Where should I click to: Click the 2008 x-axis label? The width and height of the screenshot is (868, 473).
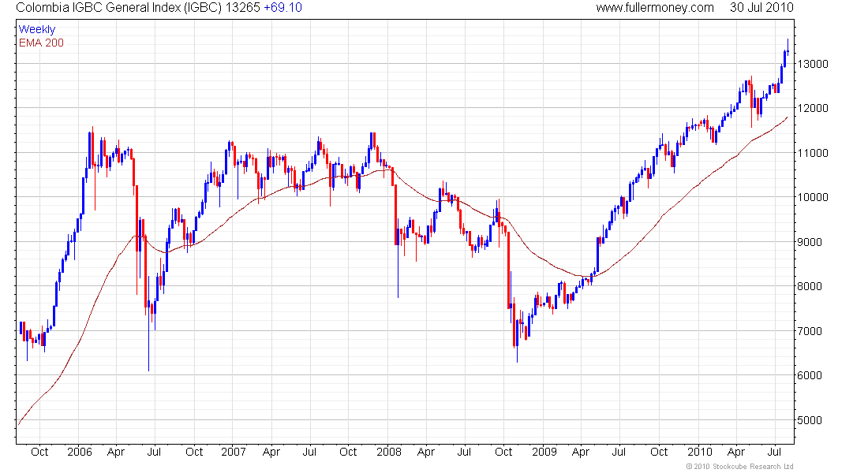pos(388,452)
